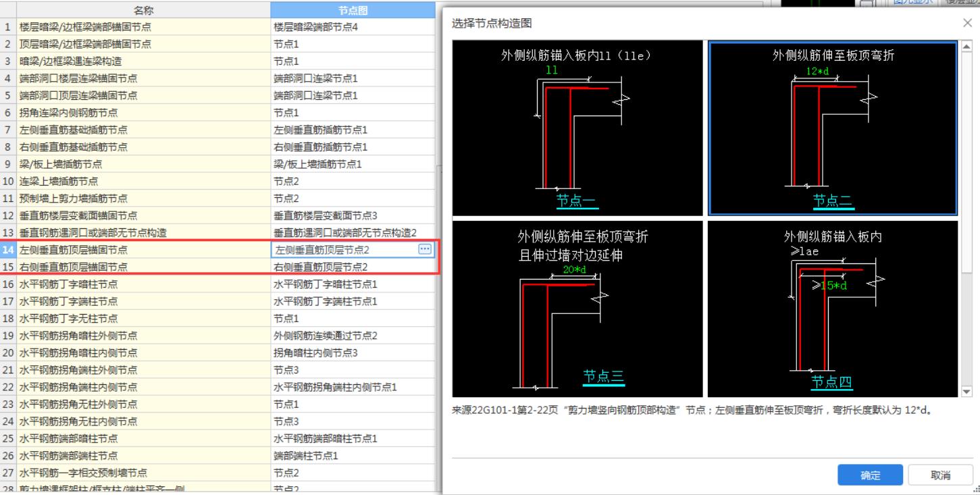Select row 垂直筋楼层变截面锚固节点
This screenshot has width=980, height=495.
(143, 215)
